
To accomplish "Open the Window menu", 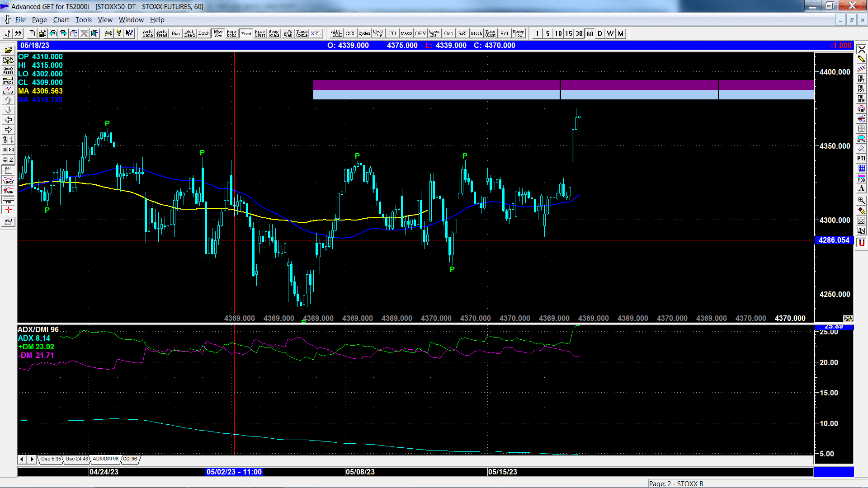I will [x=131, y=20].
